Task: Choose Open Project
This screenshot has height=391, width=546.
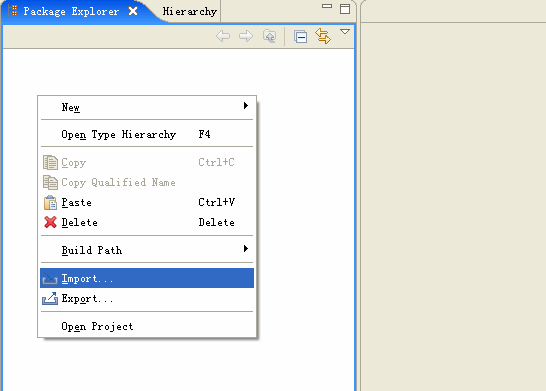Action: (147, 326)
